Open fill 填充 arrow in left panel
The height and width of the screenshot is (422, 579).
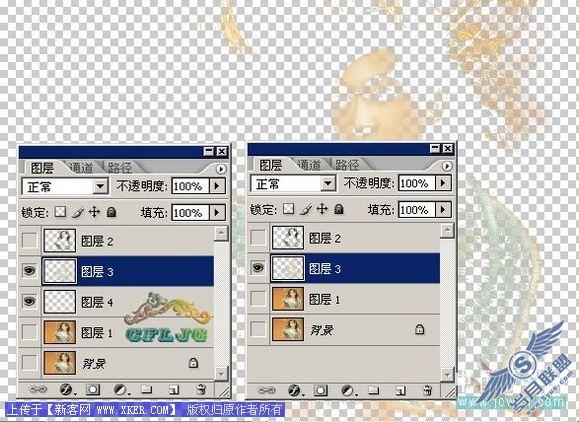(217, 212)
